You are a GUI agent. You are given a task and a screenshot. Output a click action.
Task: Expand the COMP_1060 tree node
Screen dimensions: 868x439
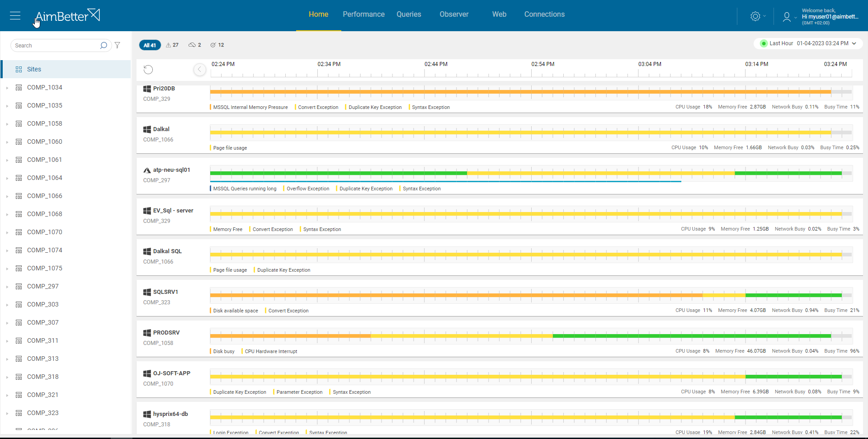pyautogui.click(x=7, y=142)
